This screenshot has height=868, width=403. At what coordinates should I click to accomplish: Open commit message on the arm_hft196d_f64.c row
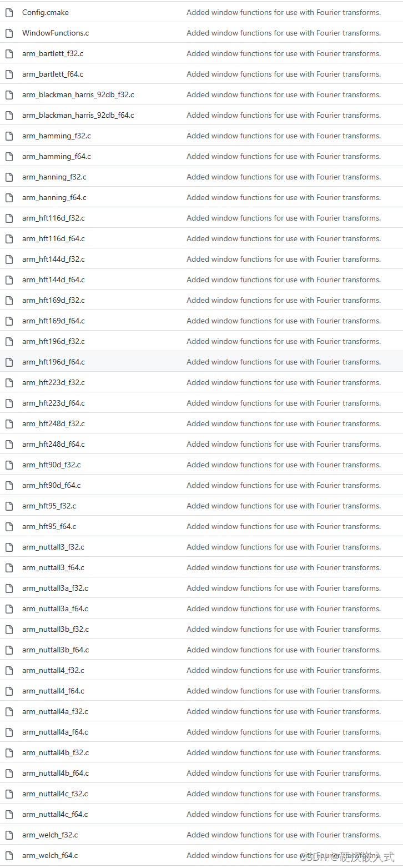tap(284, 362)
